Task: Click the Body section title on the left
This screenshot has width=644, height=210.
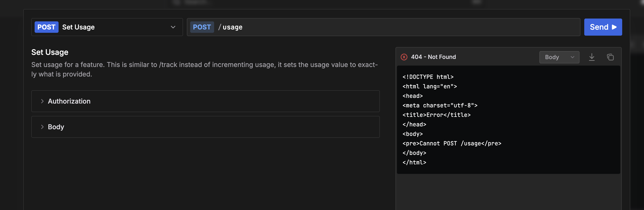Action: (56, 127)
